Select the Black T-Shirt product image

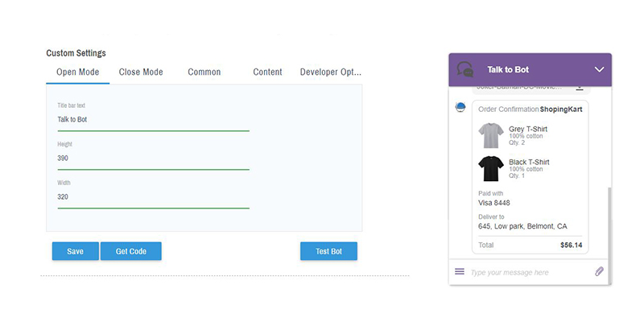[x=490, y=168]
